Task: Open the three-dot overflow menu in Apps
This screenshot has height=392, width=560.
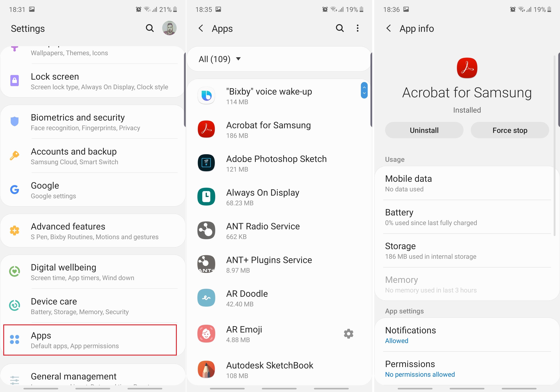Action: coord(358,28)
